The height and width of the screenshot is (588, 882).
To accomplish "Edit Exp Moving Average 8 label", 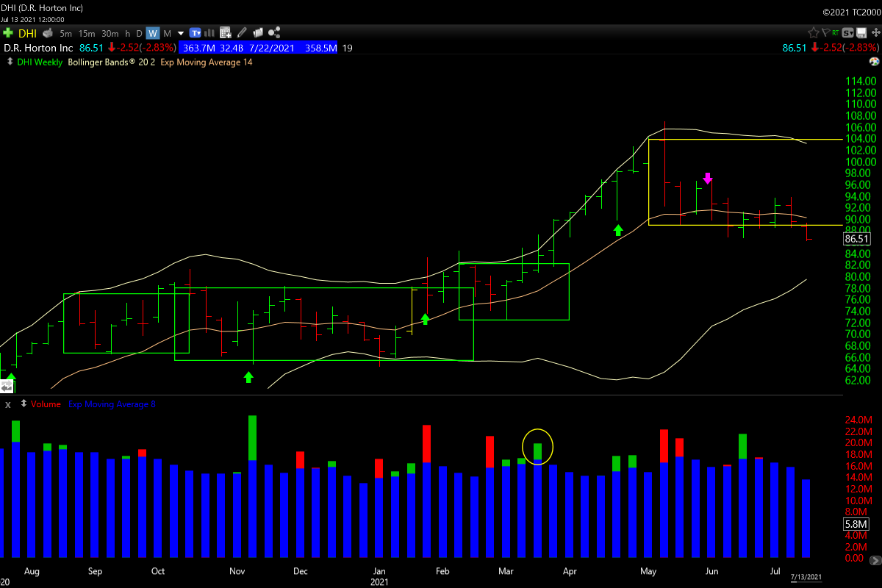I will [x=112, y=404].
